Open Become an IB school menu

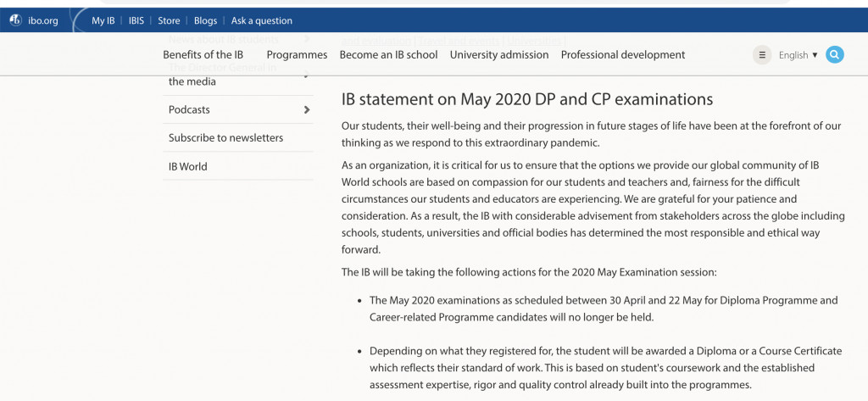point(388,55)
